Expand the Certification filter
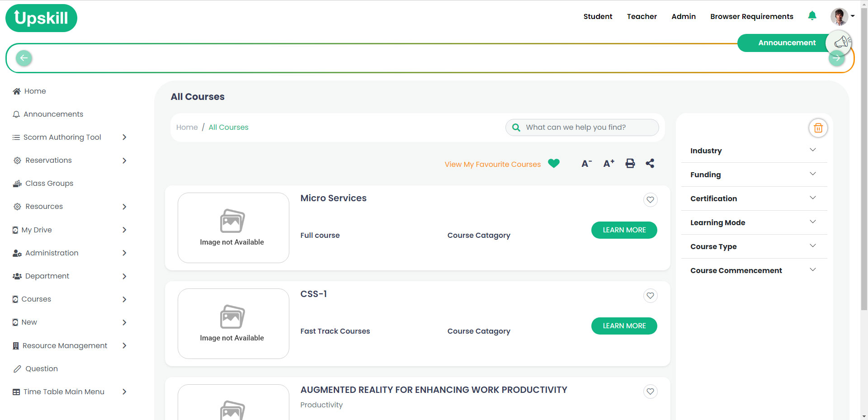868x420 pixels. 754,198
